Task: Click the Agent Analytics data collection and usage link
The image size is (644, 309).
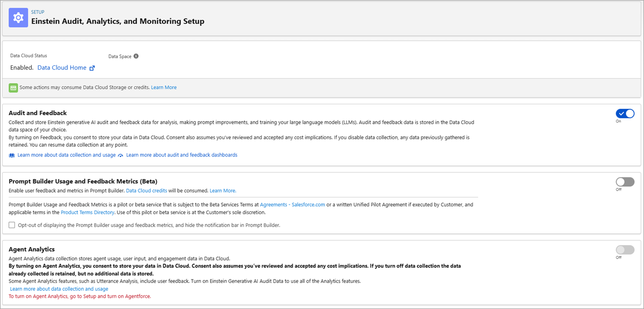Action: coord(60,288)
